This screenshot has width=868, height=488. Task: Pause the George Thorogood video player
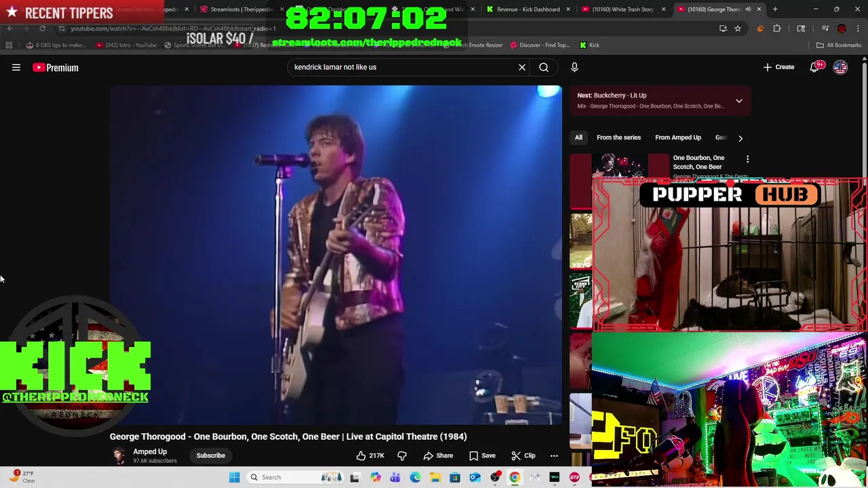pyautogui.click(x=336, y=255)
